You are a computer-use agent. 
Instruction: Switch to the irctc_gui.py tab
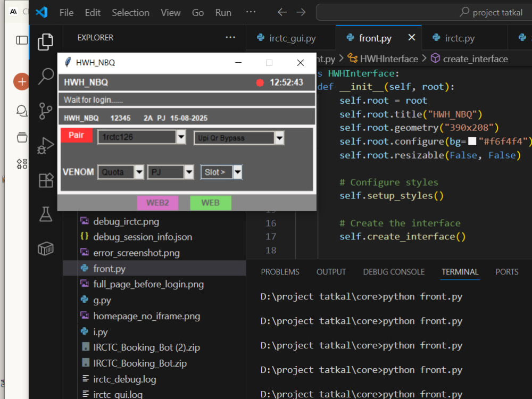click(291, 38)
